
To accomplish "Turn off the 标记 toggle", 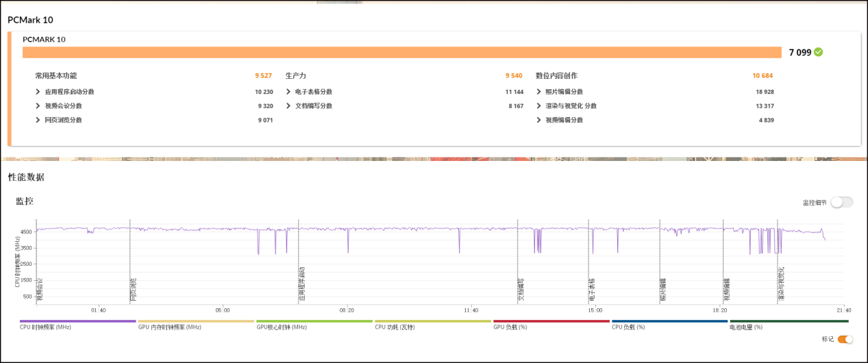I will [x=845, y=339].
